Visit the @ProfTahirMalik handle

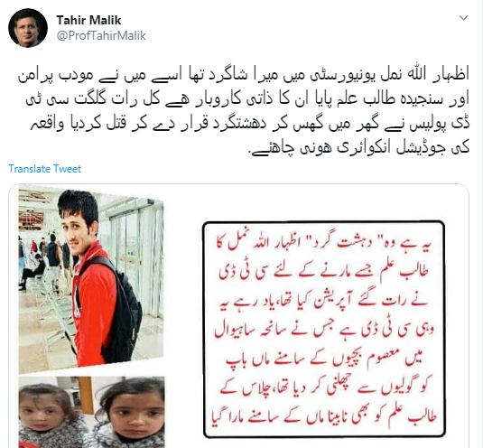tap(101, 36)
